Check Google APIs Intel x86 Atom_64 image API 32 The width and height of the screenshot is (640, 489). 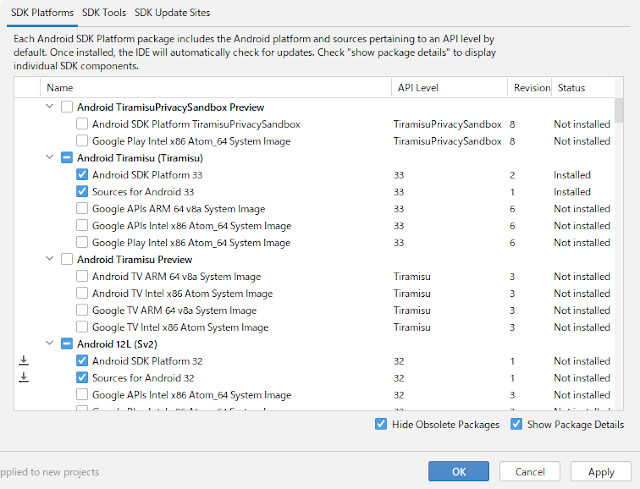pos(82,395)
